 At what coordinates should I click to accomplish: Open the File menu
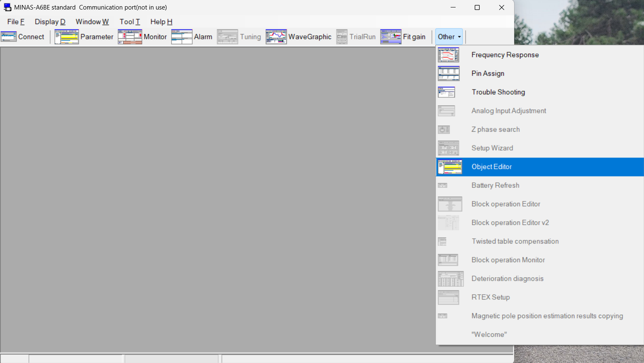(x=16, y=22)
